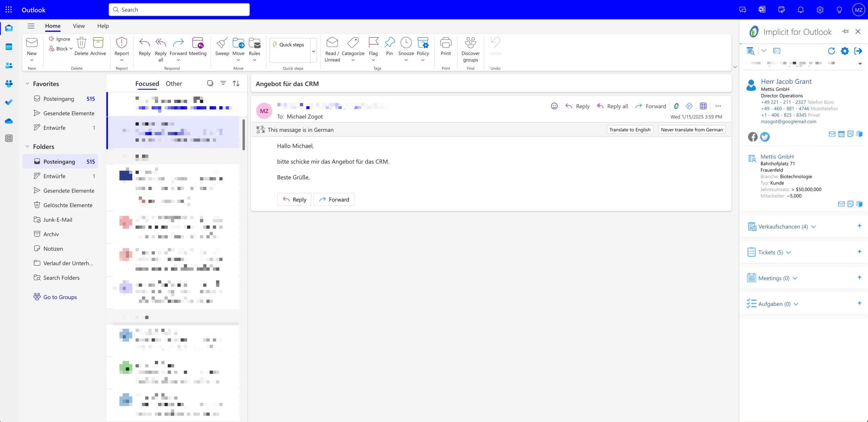Open the Calendar app in left rail
This screenshot has height=422, width=868.
9,47
